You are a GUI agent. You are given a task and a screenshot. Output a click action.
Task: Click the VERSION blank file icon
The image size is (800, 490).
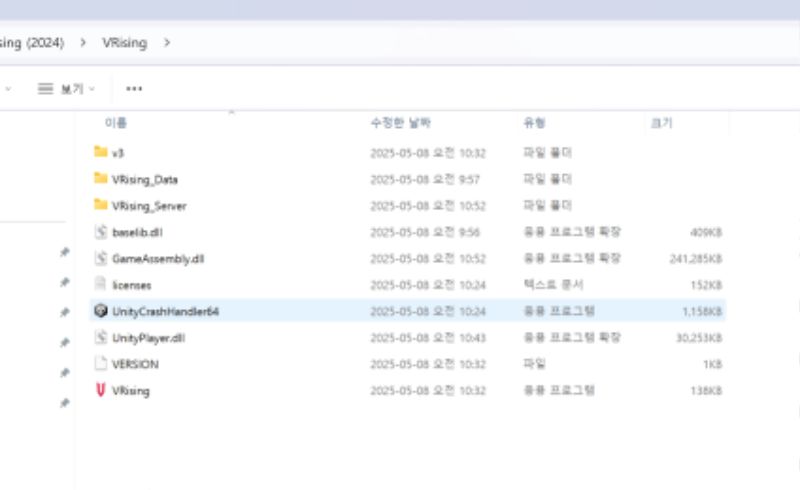(x=101, y=364)
